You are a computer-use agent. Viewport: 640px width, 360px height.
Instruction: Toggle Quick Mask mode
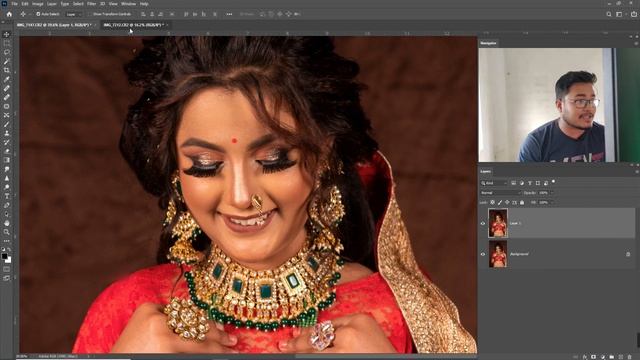pyautogui.click(x=7, y=269)
